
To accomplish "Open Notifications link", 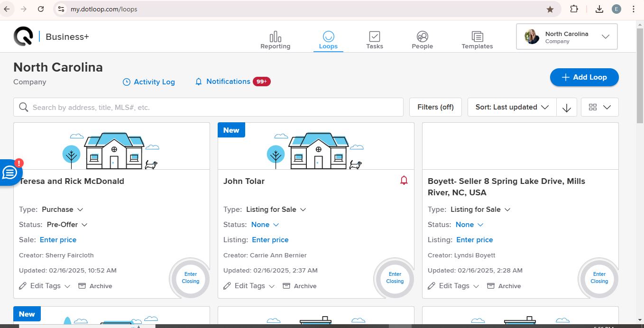I will [223, 82].
